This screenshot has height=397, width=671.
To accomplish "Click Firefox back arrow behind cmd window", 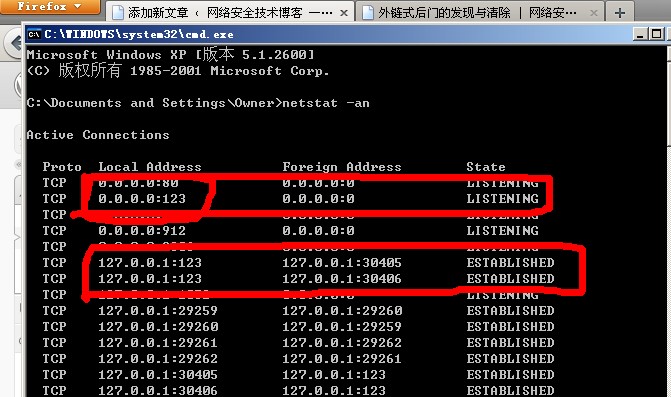I will (14, 43).
